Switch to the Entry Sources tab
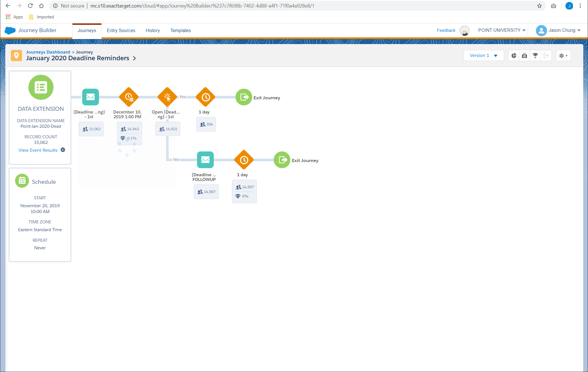The width and height of the screenshot is (588, 372). [x=121, y=30]
